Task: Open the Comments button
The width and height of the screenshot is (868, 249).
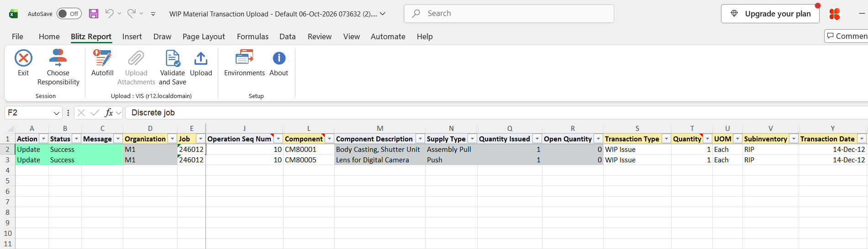Action: point(847,36)
